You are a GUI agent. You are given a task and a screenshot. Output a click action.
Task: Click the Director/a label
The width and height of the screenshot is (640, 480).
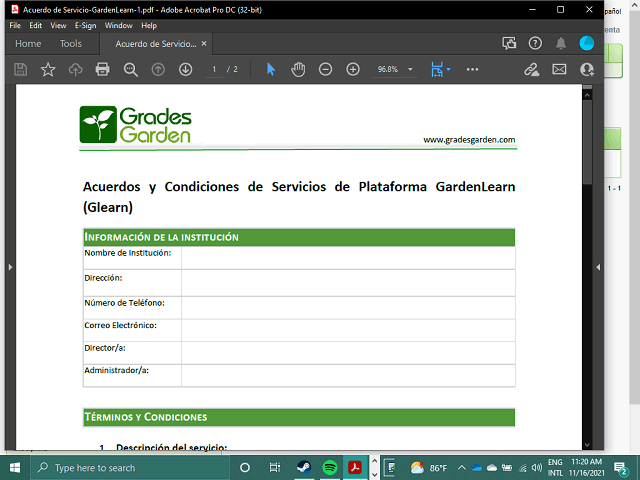[105, 348]
